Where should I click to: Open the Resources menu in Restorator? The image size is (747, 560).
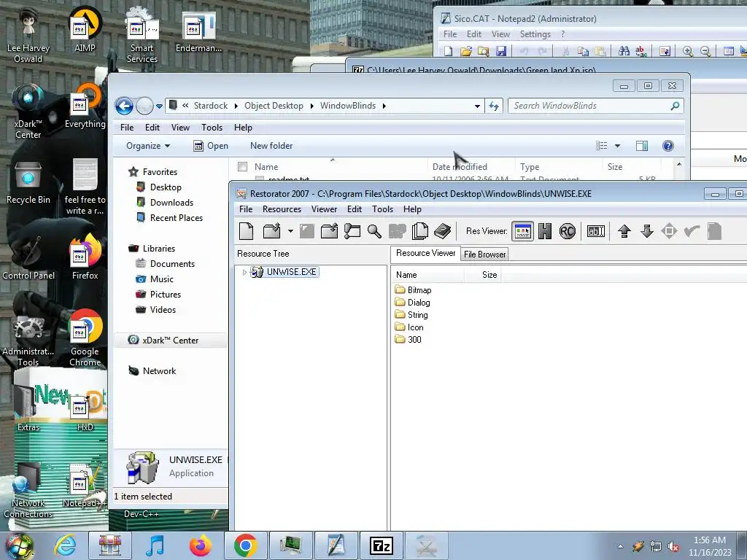click(x=282, y=209)
